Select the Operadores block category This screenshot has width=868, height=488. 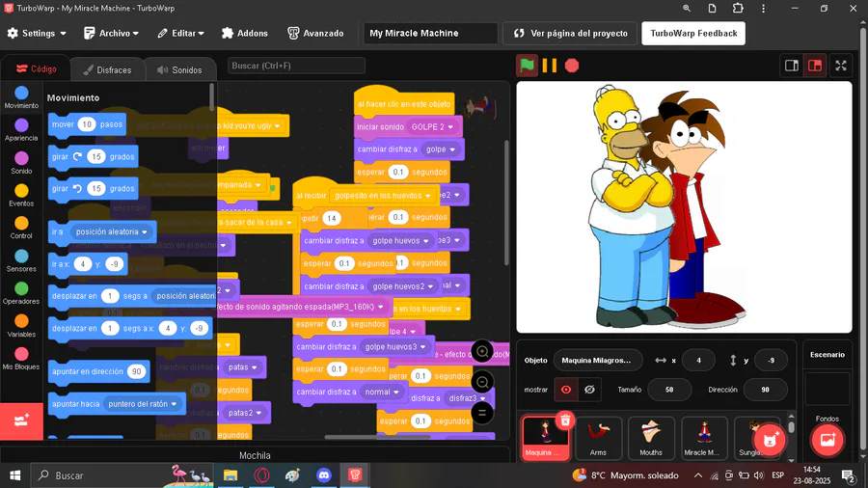(x=21, y=293)
